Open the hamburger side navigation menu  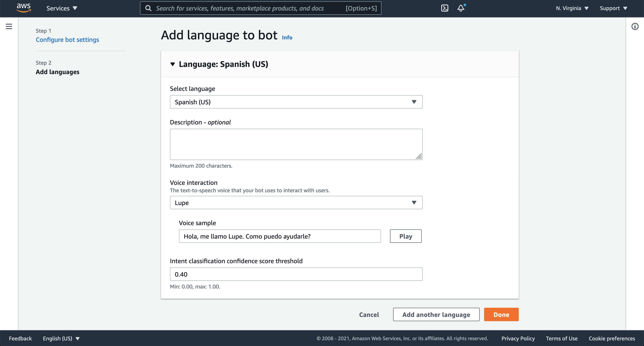pyautogui.click(x=9, y=26)
